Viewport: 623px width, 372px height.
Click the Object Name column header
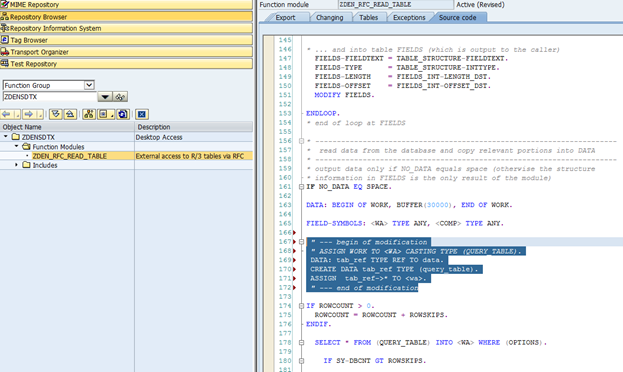(x=67, y=127)
